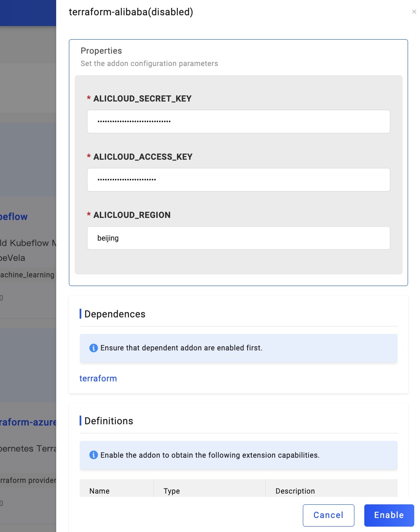Click the ALICLOUD_SECRET_KEY field label
420x532 pixels.
click(x=142, y=99)
